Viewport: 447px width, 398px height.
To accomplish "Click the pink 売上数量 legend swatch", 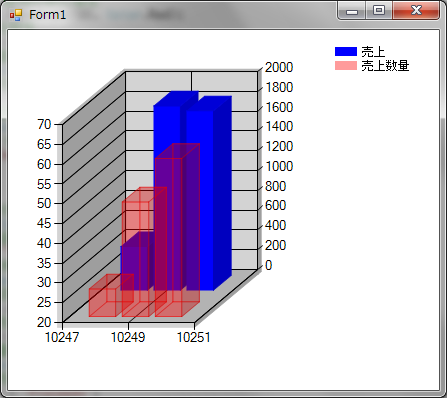I will click(346, 65).
